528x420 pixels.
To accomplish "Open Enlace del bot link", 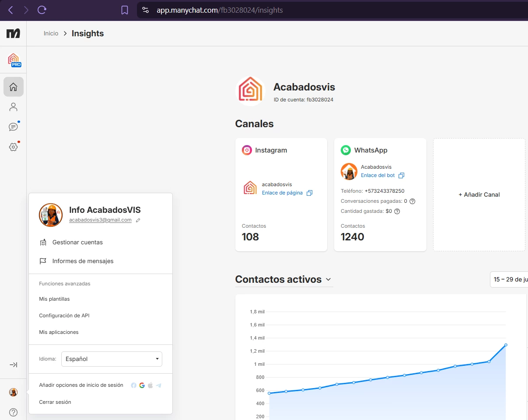I will point(378,175).
